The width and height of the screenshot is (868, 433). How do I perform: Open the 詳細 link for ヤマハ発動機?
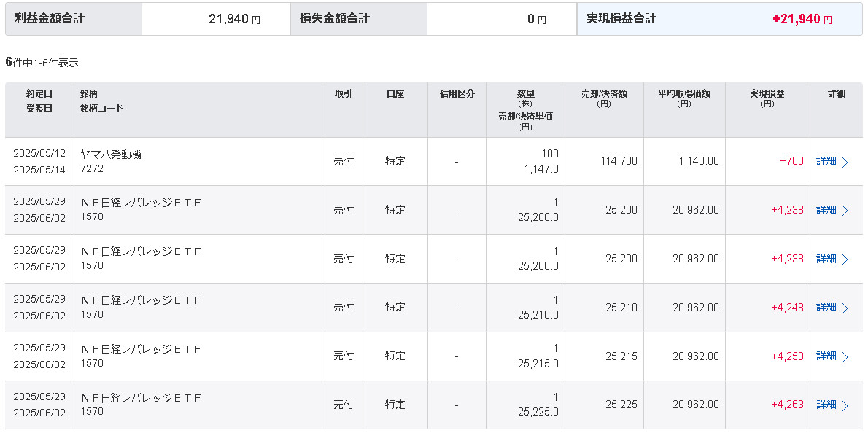(x=826, y=161)
